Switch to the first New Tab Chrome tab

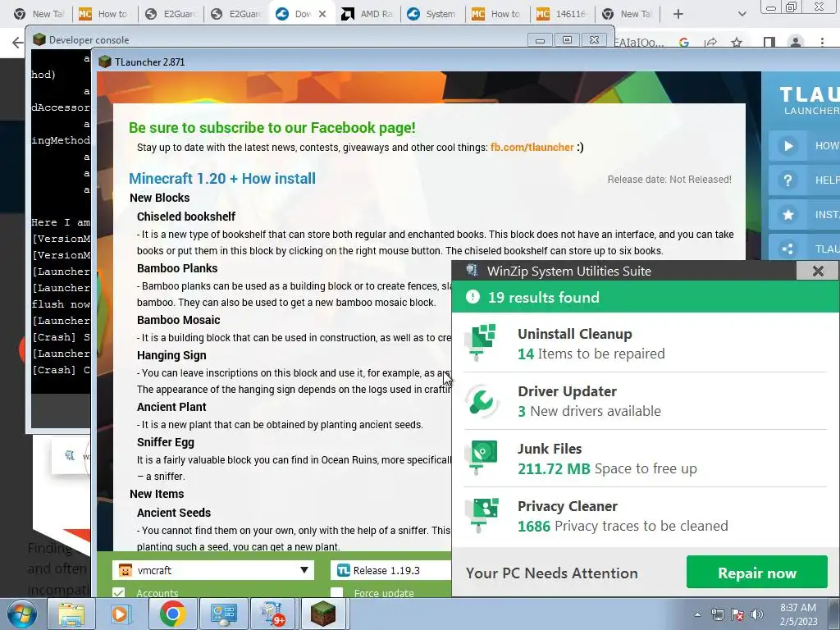click(x=39, y=14)
